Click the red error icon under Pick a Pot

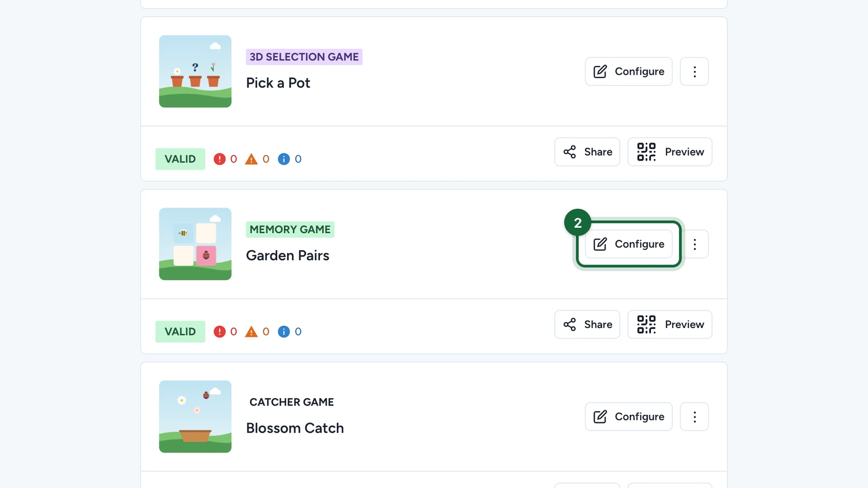click(219, 159)
